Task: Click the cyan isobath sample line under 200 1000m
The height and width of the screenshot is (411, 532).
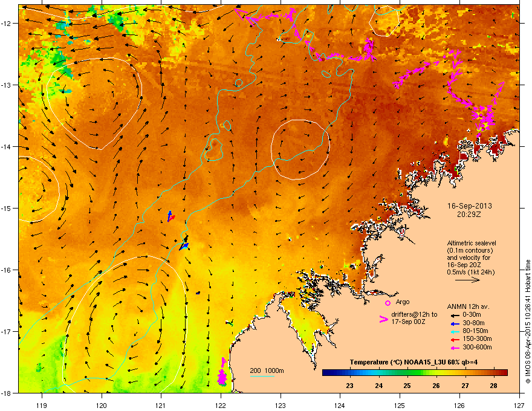Action: pos(262,376)
